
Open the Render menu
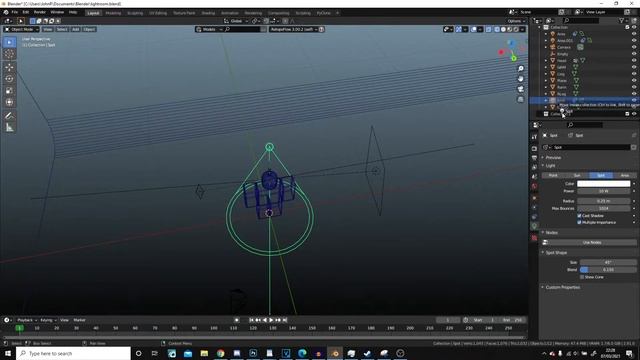40,12
